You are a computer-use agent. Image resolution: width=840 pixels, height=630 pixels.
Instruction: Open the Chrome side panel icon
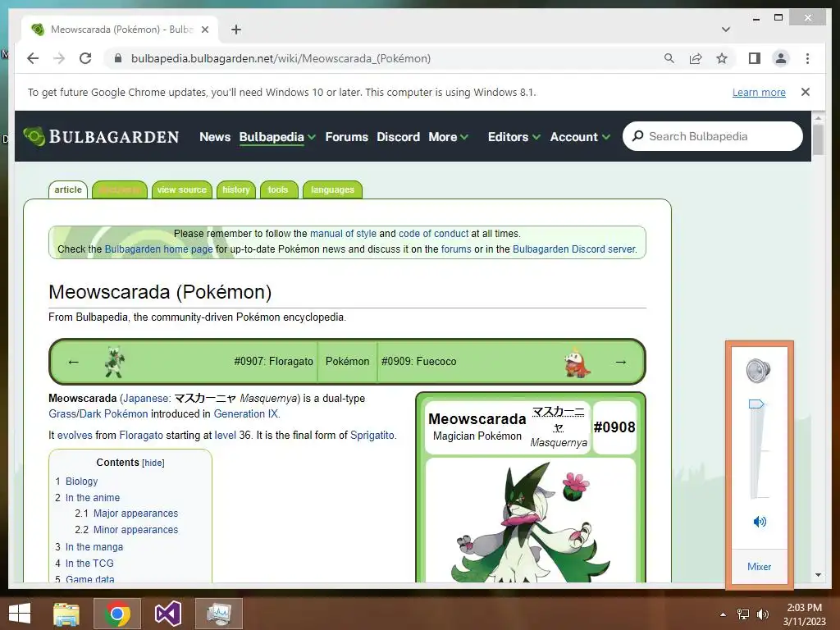click(755, 58)
